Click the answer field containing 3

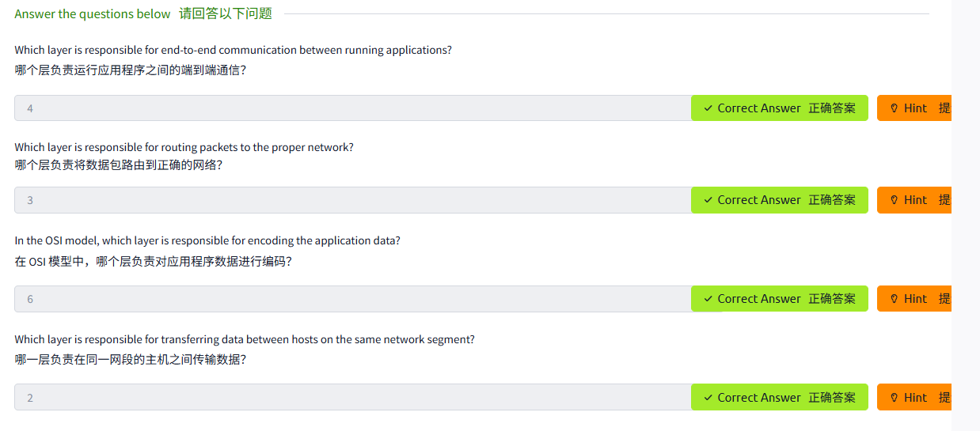click(x=353, y=200)
